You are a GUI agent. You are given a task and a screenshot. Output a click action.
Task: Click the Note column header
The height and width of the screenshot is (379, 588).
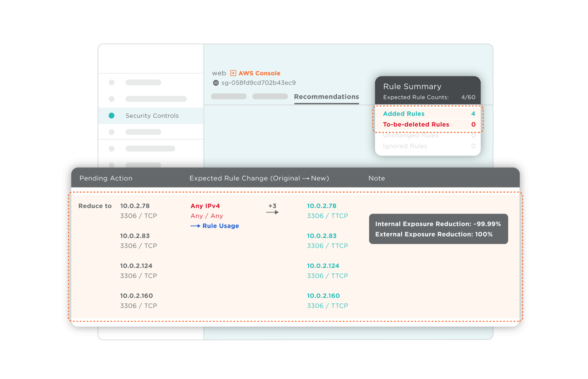[x=377, y=178]
